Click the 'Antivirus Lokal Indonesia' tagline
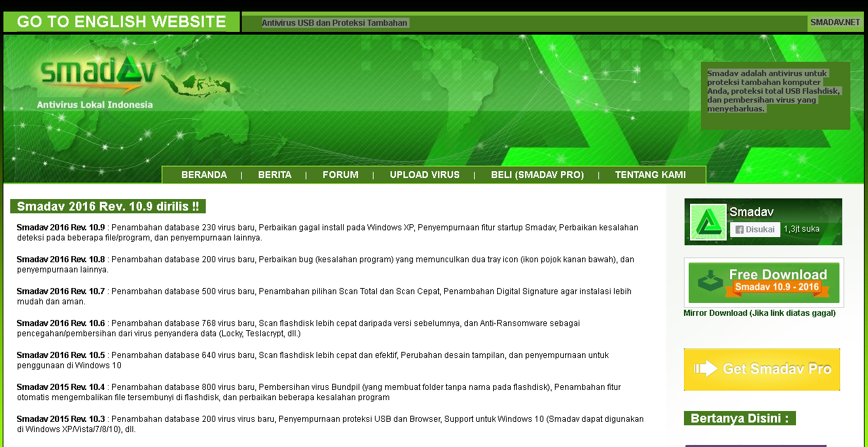Image resolution: width=868 pixels, height=447 pixels. pos(95,105)
